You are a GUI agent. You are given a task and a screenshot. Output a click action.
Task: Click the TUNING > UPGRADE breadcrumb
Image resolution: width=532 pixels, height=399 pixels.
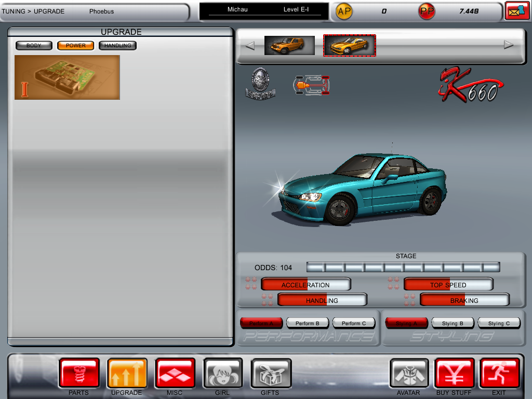pos(33,11)
